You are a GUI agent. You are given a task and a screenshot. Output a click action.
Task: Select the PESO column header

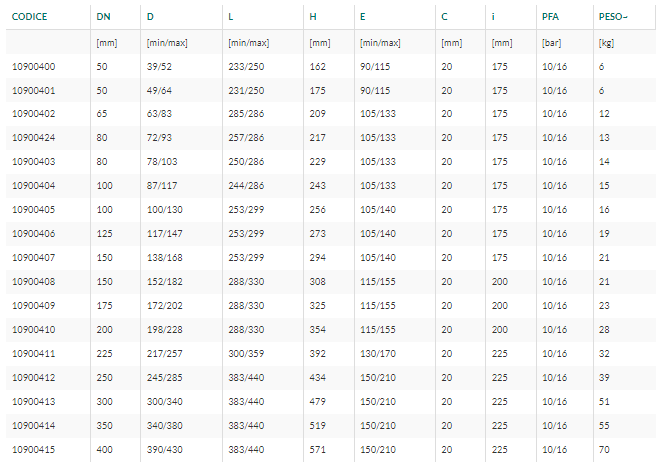click(613, 17)
